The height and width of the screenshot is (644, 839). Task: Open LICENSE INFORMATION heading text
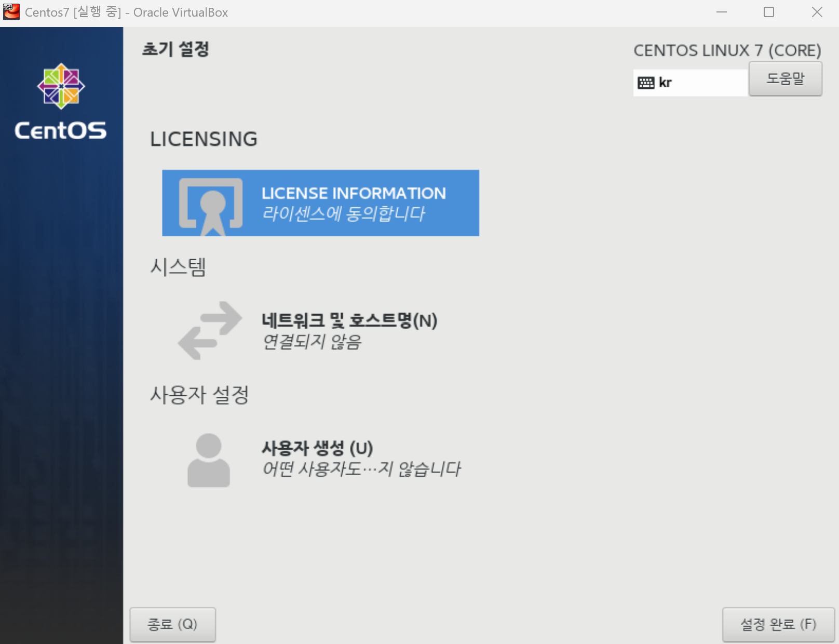[x=354, y=193]
